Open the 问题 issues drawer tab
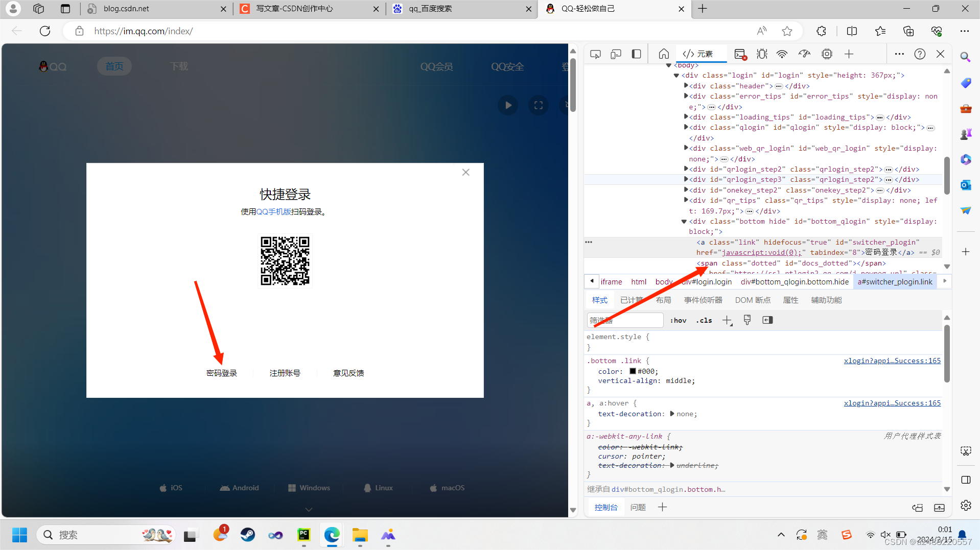 (638, 507)
